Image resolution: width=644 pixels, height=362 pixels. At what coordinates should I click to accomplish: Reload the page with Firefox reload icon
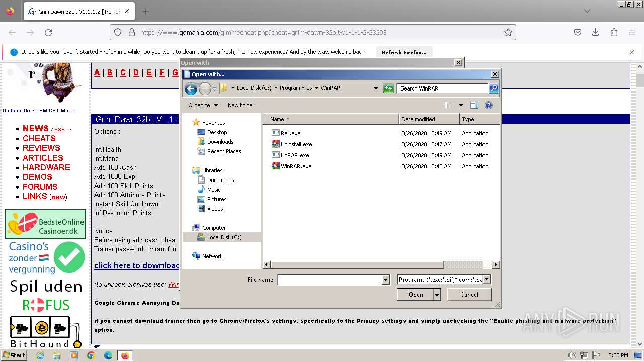click(x=48, y=32)
